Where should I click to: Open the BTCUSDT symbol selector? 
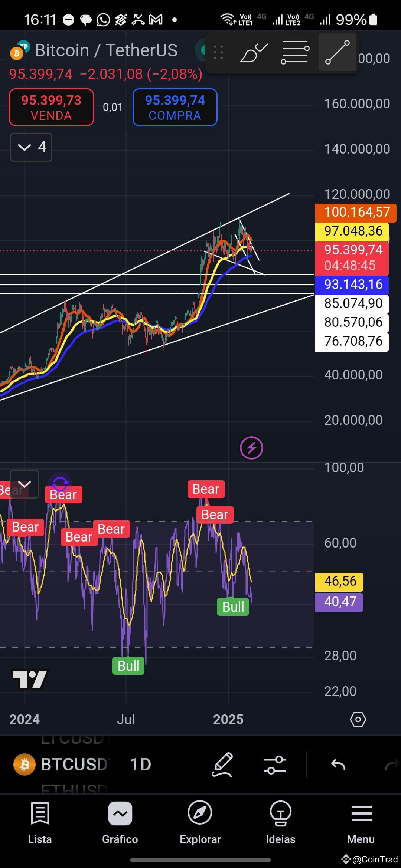(74, 765)
